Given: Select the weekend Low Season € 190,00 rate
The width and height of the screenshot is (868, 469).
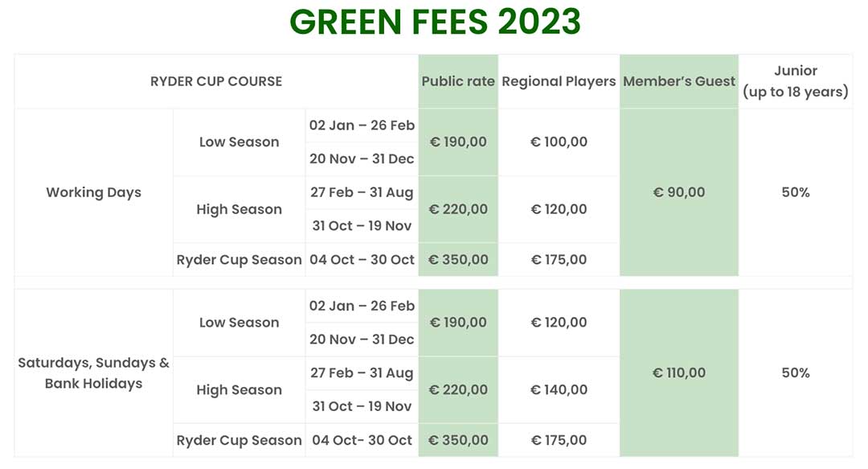Looking at the screenshot, I should (458, 323).
